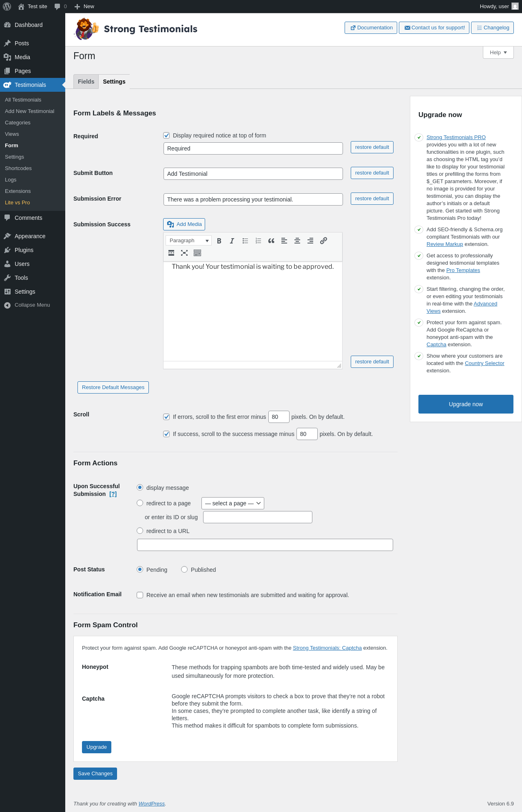The height and width of the screenshot is (812, 522).
Task: Click the page ID or slug field
Action: pyautogui.click(x=258, y=517)
